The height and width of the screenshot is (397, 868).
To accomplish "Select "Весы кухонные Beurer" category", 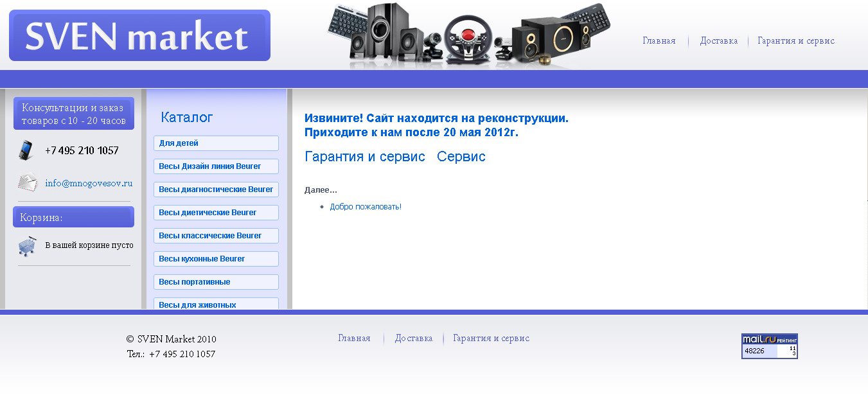I will [x=216, y=258].
